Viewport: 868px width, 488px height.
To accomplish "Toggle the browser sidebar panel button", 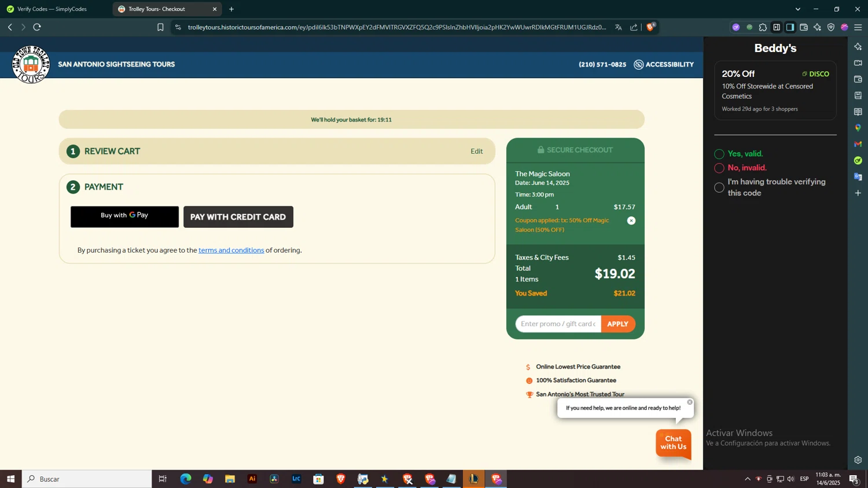I will 790,27.
